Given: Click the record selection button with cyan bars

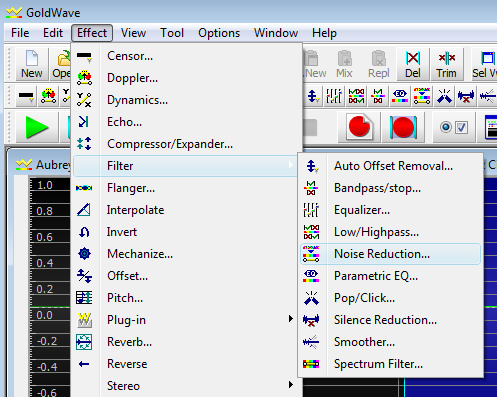Looking at the screenshot, I should click(x=403, y=127).
